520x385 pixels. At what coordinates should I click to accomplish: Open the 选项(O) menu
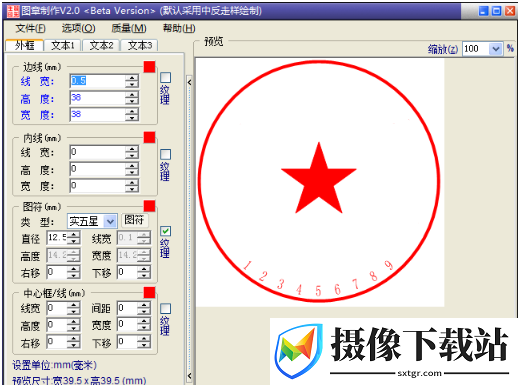pos(79,28)
